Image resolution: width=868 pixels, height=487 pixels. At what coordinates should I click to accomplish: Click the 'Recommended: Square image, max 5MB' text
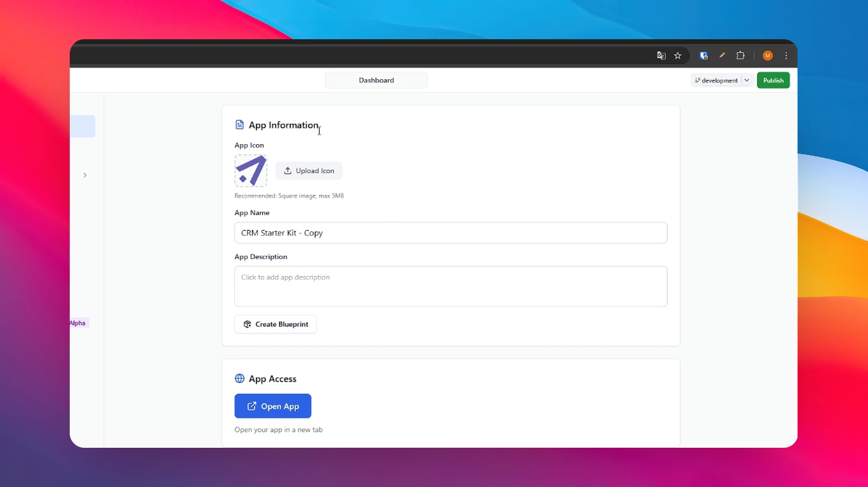[289, 196]
